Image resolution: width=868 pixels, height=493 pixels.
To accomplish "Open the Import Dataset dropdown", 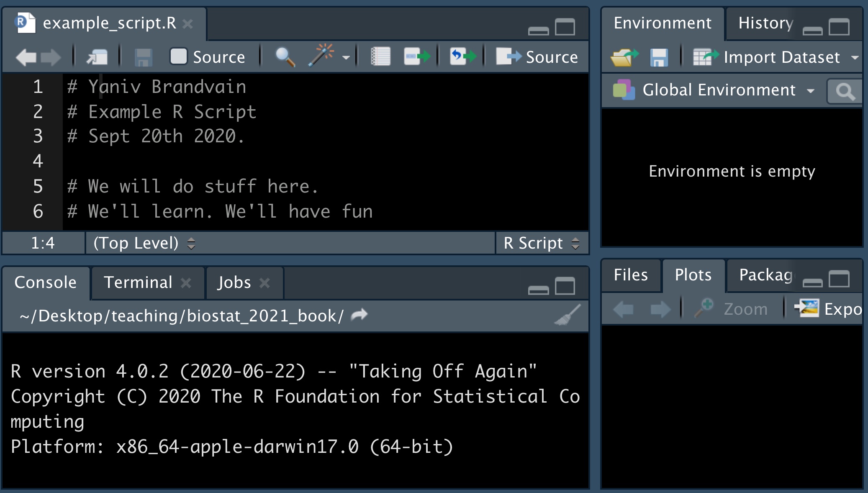I will 781,57.
